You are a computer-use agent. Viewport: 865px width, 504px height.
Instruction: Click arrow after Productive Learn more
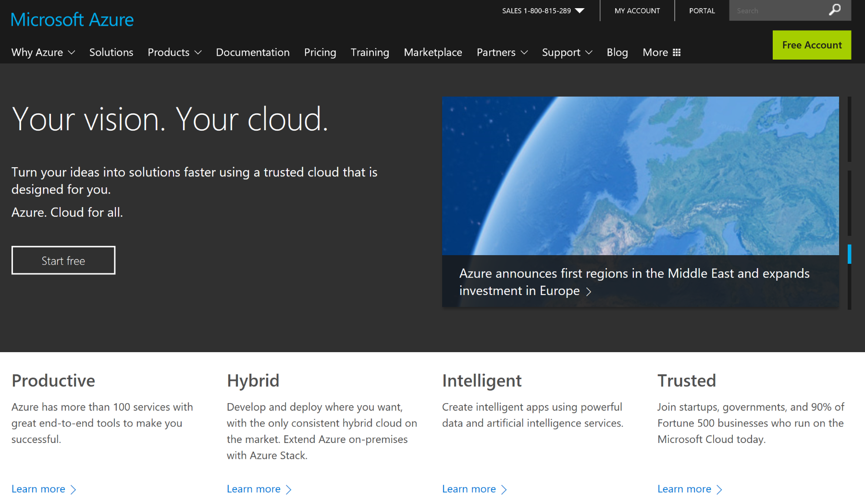click(74, 490)
